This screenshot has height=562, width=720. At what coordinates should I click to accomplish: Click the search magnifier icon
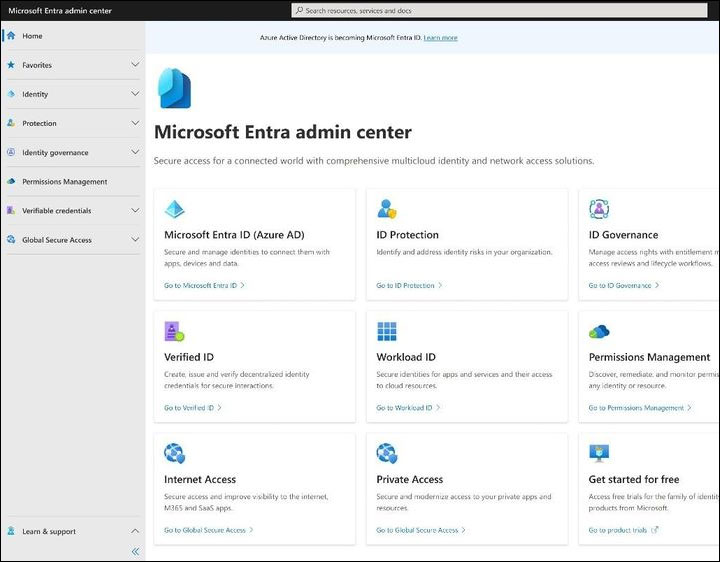click(299, 10)
